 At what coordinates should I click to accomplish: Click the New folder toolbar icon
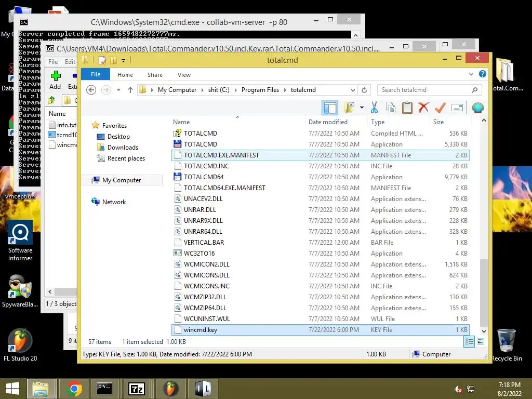349,108
